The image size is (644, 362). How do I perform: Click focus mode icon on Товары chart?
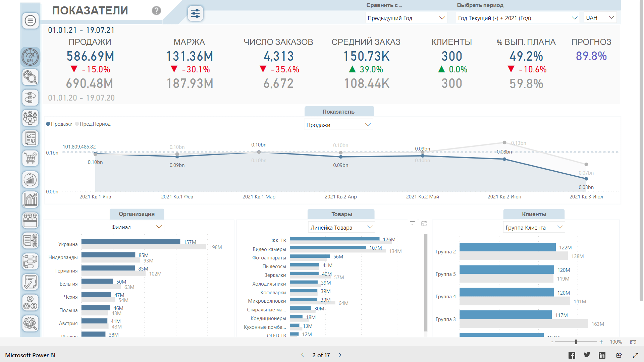click(424, 224)
